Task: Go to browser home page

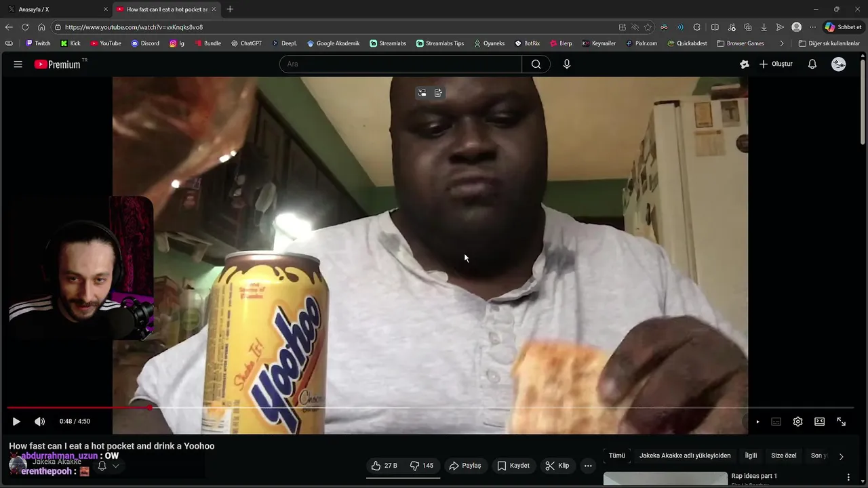Action: click(x=41, y=27)
